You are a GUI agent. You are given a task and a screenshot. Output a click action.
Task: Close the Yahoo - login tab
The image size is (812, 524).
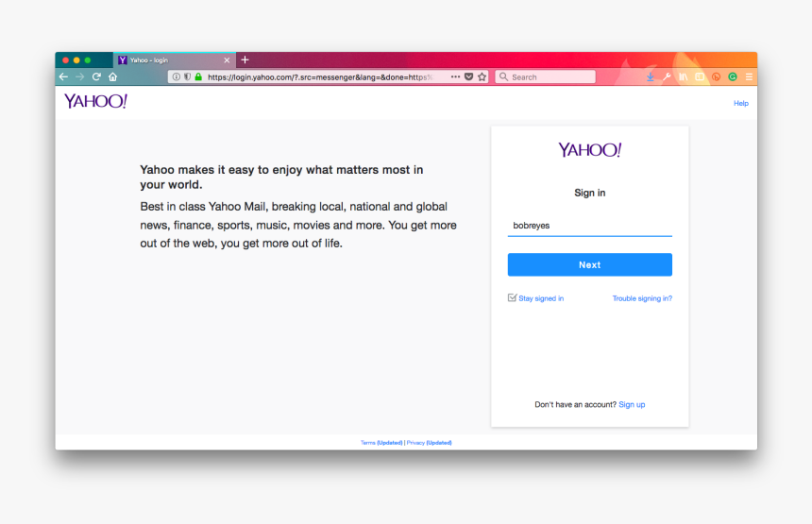pyautogui.click(x=227, y=60)
